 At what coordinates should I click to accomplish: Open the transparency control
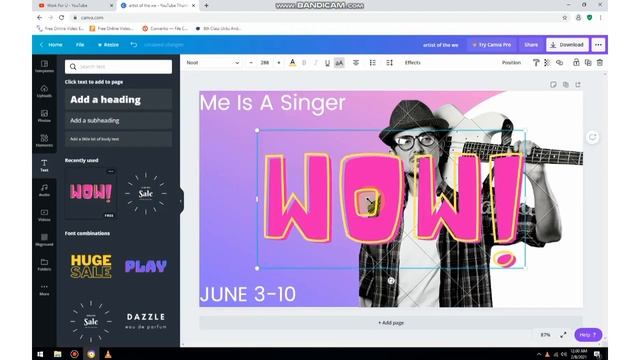coord(547,62)
